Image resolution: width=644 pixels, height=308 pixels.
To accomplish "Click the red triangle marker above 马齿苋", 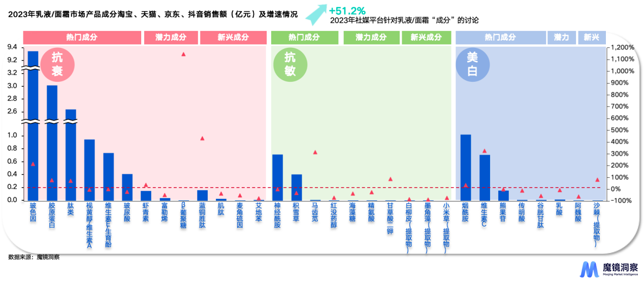I will pyautogui.click(x=315, y=152).
